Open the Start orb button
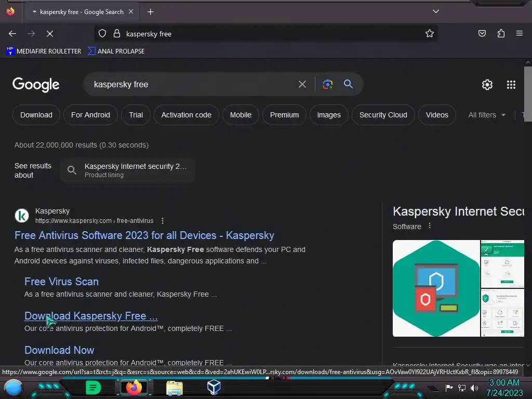This screenshot has height=399, width=532. 13,388
